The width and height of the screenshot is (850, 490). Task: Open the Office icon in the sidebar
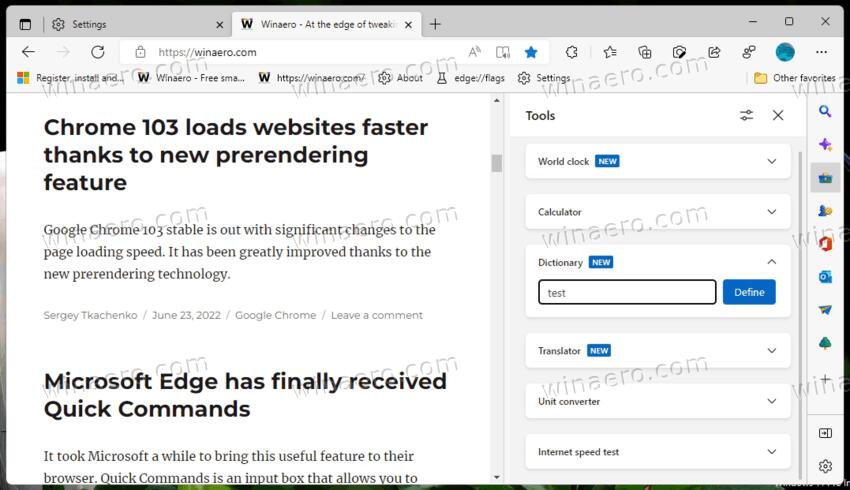825,243
